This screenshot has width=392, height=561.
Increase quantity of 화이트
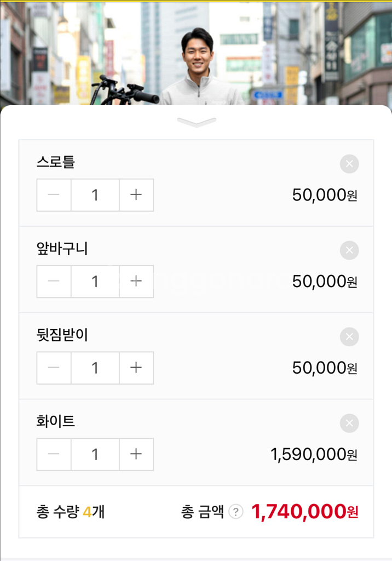pos(135,454)
